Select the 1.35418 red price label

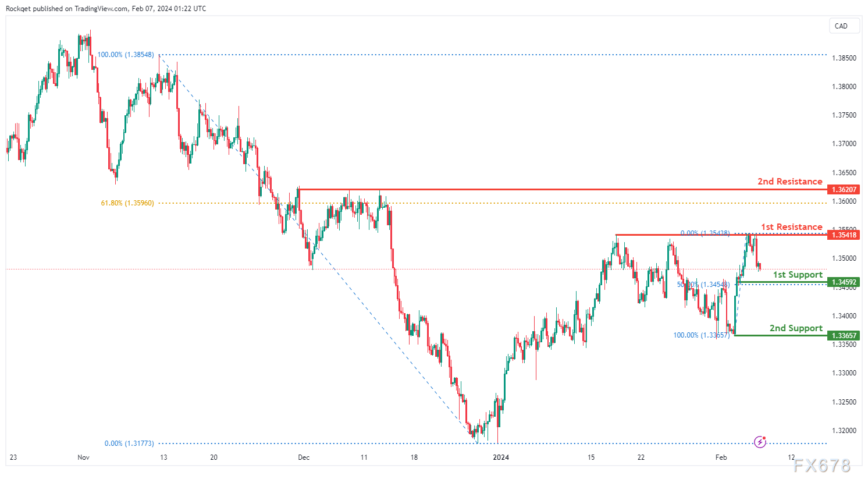(844, 235)
